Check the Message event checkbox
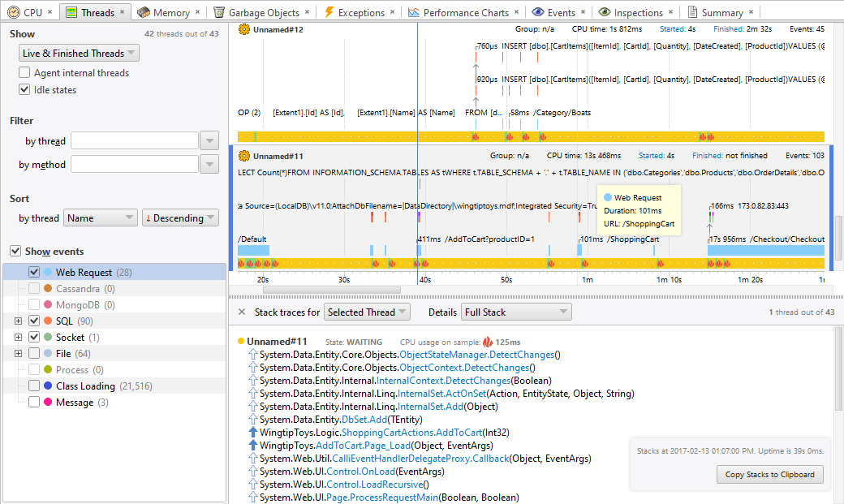 pos(34,402)
